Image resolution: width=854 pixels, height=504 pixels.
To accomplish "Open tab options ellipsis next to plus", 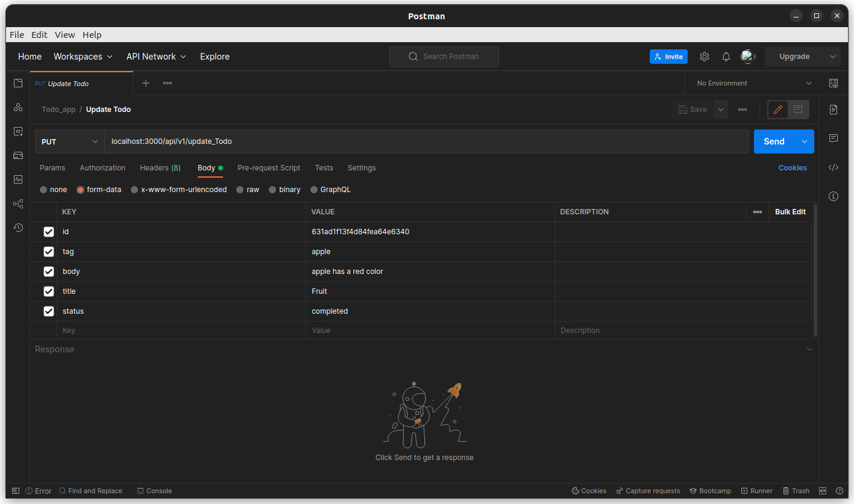I will coord(168,83).
